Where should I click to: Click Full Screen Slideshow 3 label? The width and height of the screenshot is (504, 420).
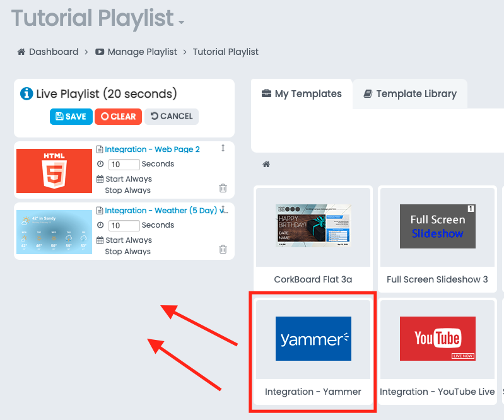[437, 279]
